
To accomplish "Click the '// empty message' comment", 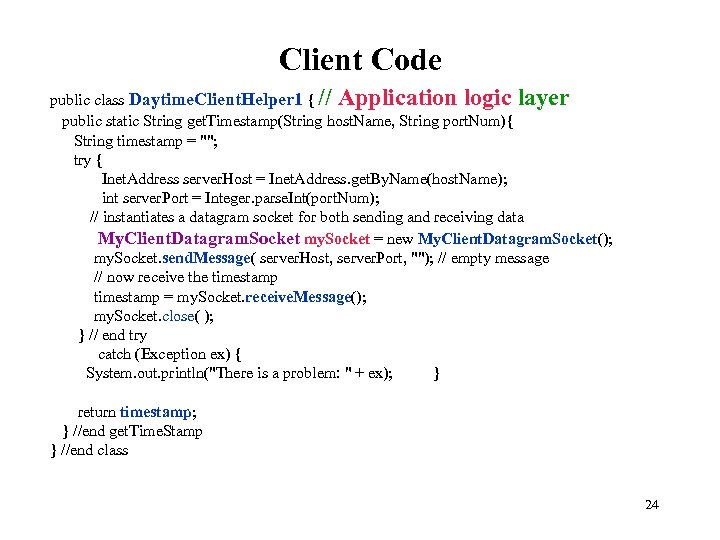I will coord(494,259).
